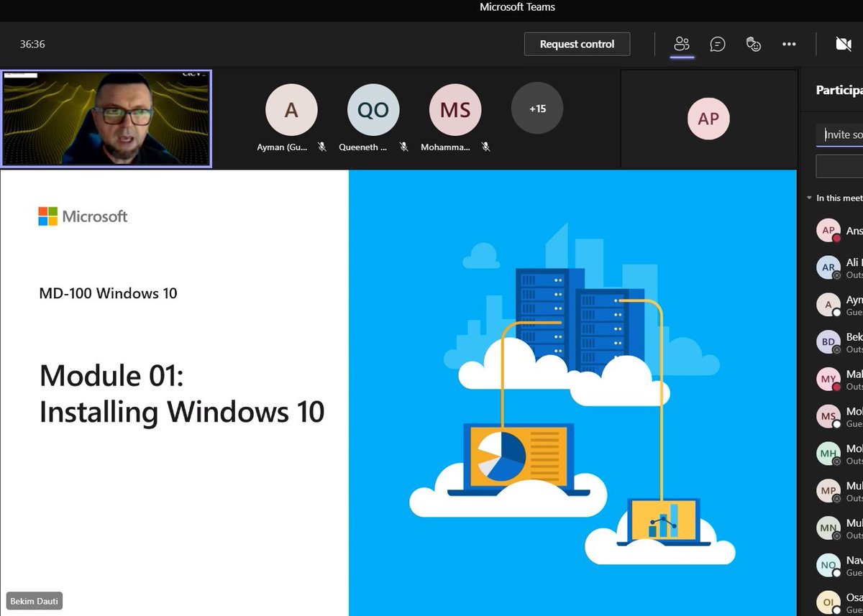863x616 pixels.
Task: Click the muted mic icon beside Mohamma...
Action: pyautogui.click(x=486, y=147)
